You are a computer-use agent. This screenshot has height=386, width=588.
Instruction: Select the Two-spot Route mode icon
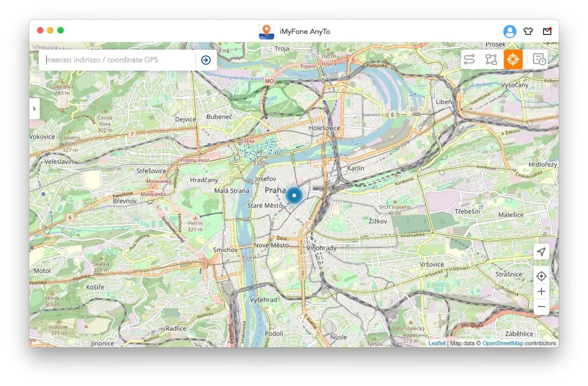click(469, 59)
